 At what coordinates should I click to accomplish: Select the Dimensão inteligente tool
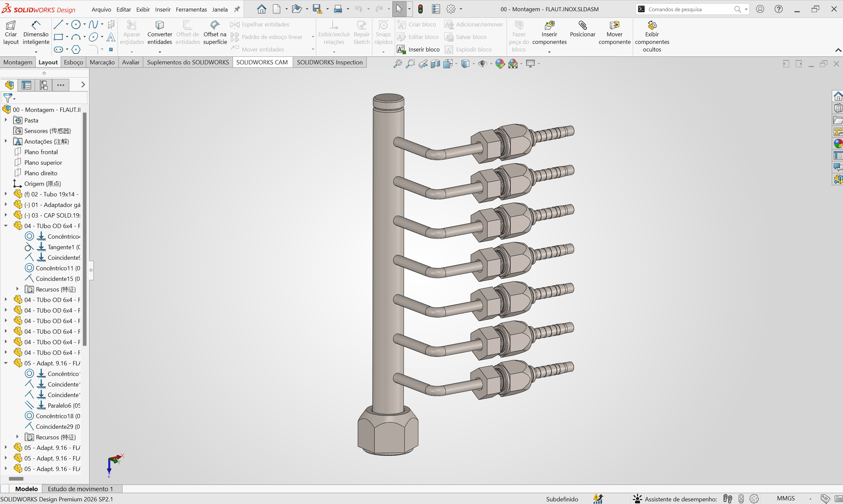click(36, 33)
